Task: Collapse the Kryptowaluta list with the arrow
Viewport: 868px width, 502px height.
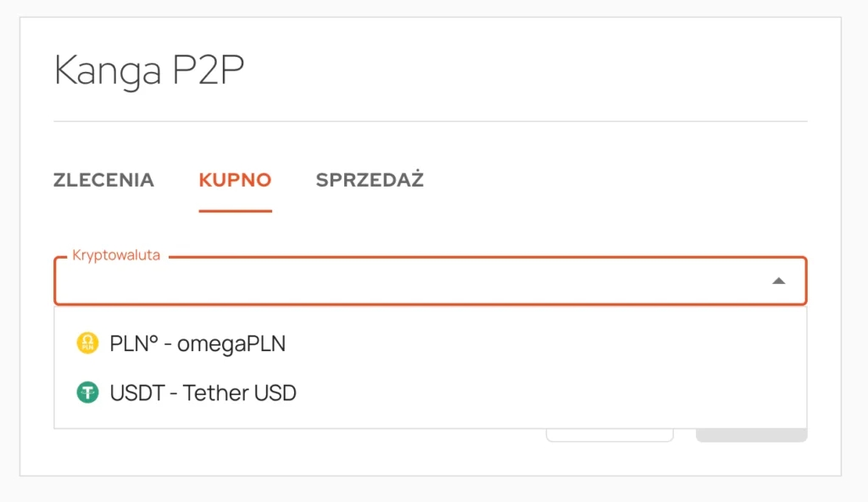Action: click(778, 281)
